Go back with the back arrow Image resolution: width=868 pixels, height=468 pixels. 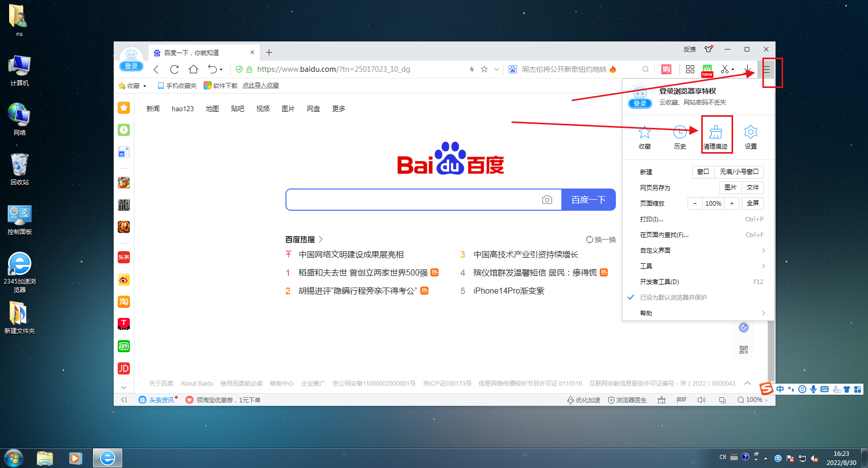[156, 69]
